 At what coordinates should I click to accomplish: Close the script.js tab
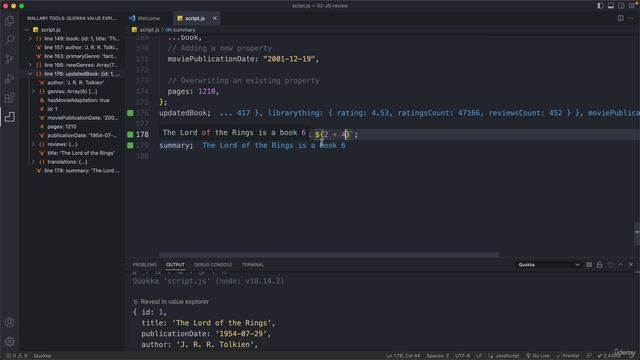pyautogui.click(x=214, y=18)
